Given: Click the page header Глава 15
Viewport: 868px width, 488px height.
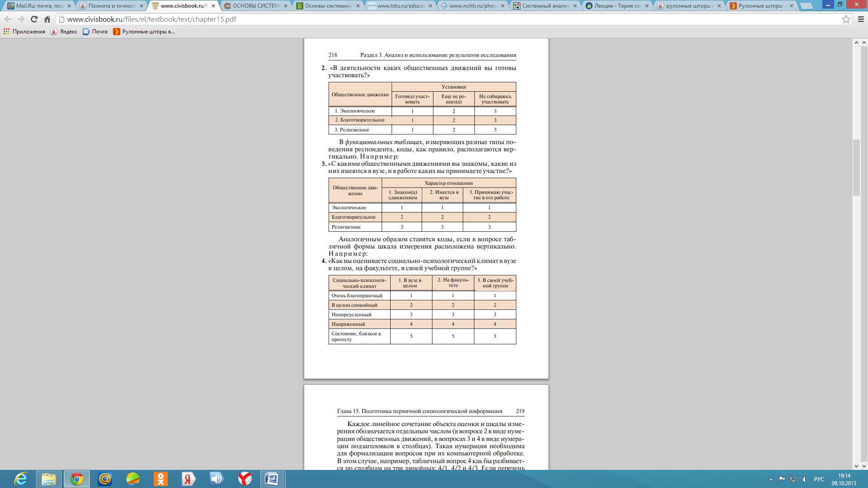Looking at the screenshot, I should tap(420, 411).
